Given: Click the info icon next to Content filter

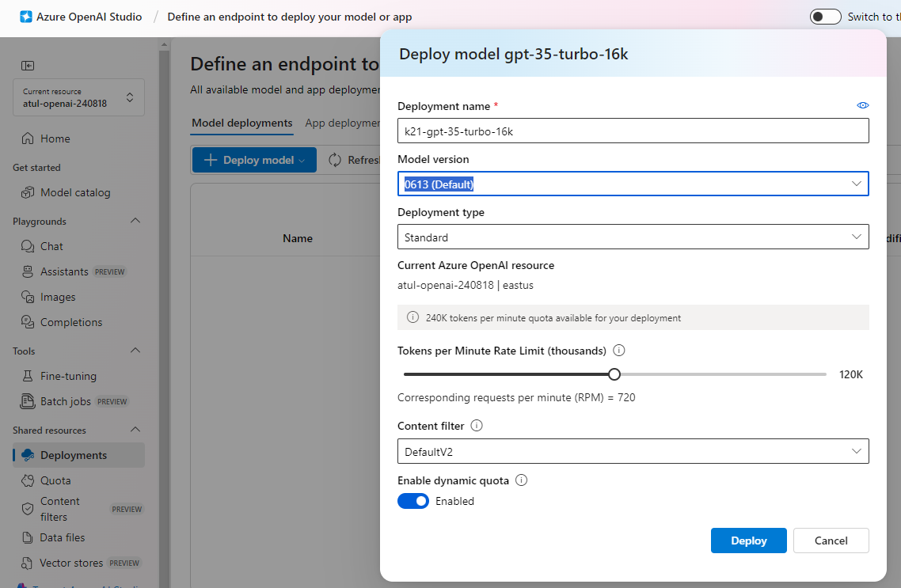Looking at the screenshot, I should point(477,426).
